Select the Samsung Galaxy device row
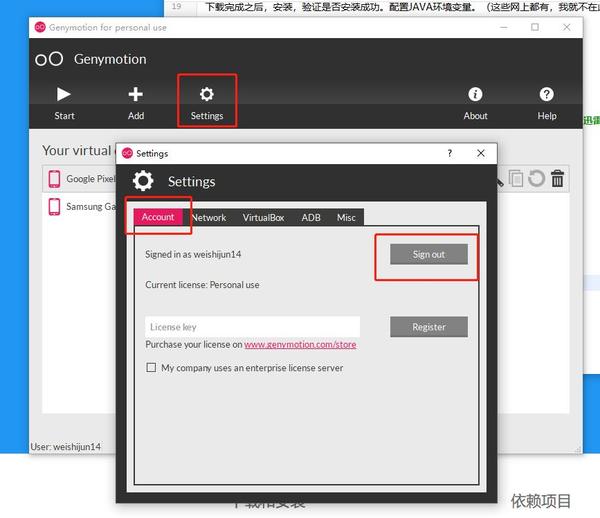Screen dimensions: 600x518 (80, 207)
